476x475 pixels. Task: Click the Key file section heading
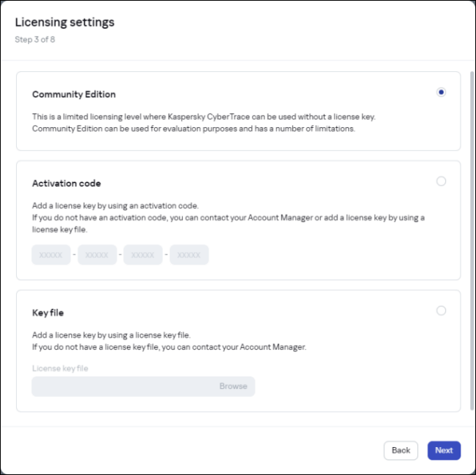click(x=48, y=313)
